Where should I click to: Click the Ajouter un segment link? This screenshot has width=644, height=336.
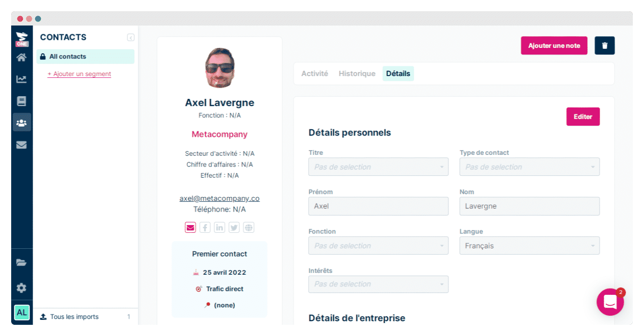tap(79, 74)
